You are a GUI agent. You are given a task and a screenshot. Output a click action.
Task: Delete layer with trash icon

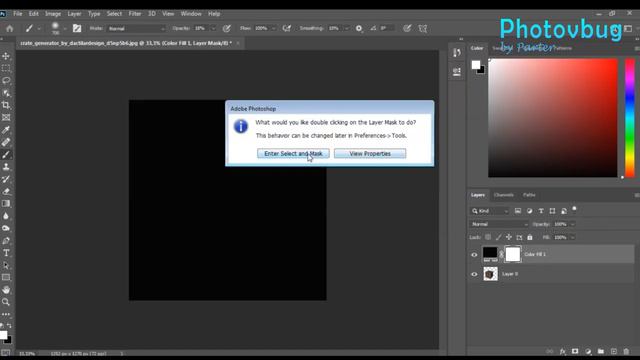(x=626, y=351)
